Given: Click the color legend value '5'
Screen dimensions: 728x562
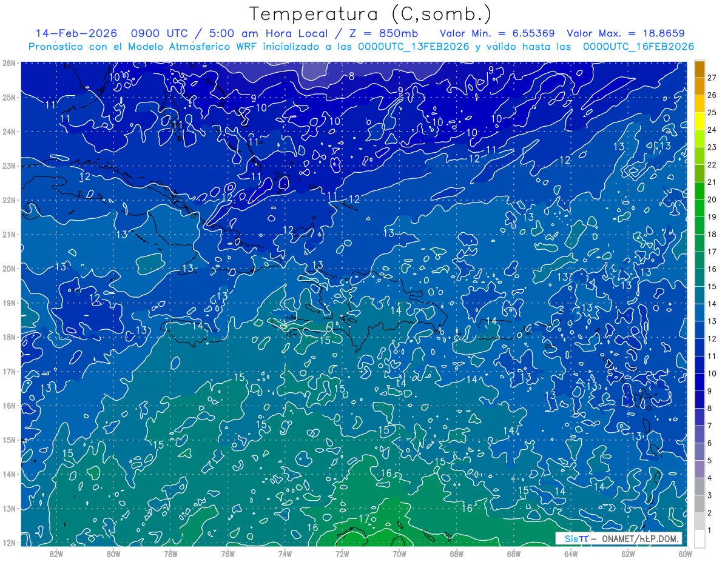Looking at the screenshot, I should coord(709,461).
